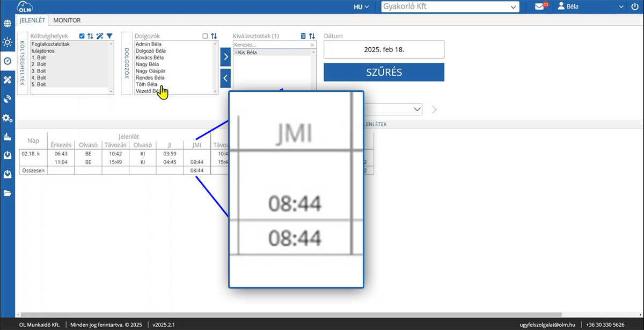Open the globe icon in the sidebar
The image size is (644, 330).
click(x=8, y=24)
